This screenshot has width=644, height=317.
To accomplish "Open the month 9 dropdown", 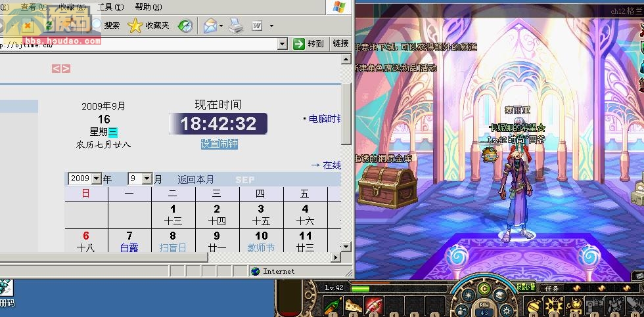I will [147, 179].
